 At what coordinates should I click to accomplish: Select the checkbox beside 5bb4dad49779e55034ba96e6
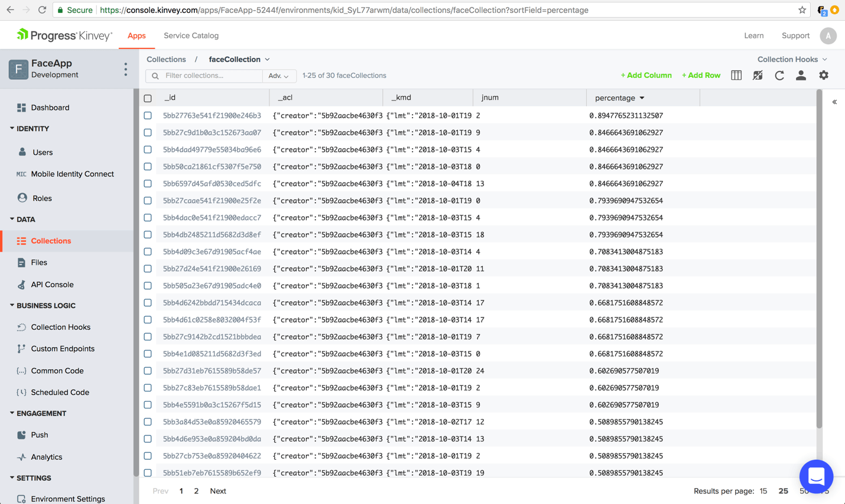tap(147, 149)
